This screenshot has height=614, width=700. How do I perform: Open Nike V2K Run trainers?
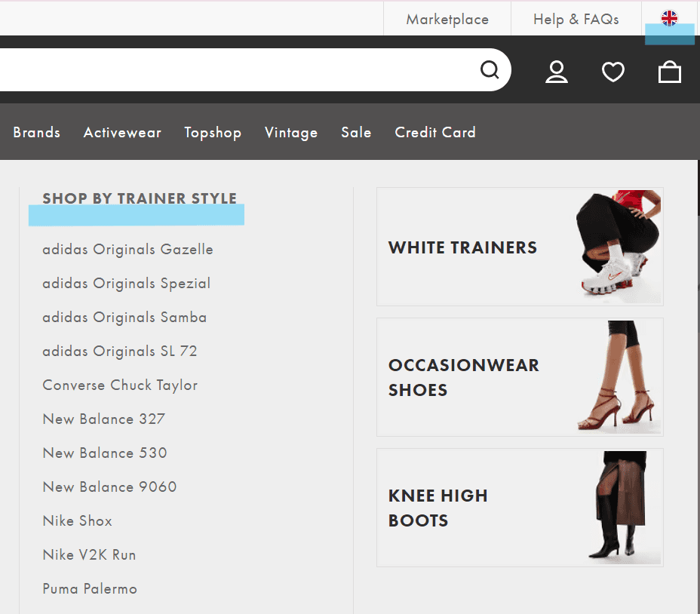click(x=89, y=554)
